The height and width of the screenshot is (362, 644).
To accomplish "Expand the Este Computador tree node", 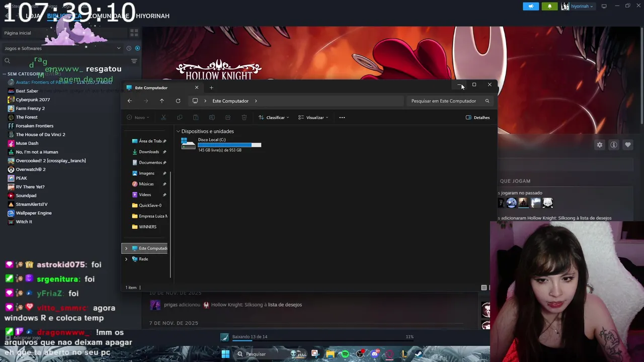I will (x=126, y=248).
